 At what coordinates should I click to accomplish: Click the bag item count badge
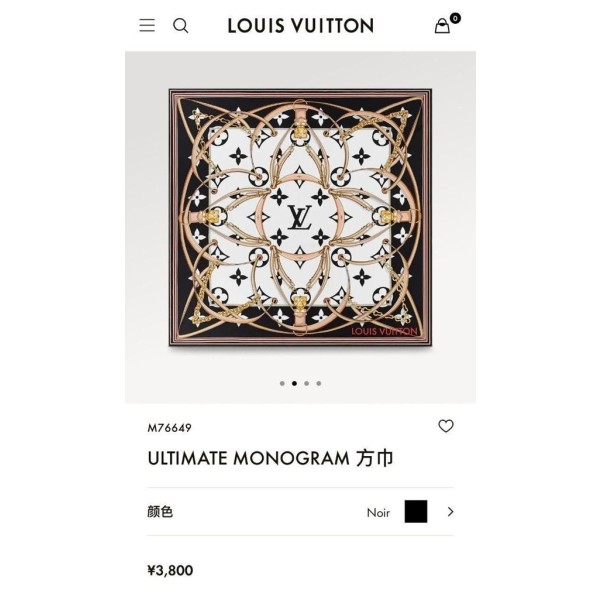(x=455, y=18)
